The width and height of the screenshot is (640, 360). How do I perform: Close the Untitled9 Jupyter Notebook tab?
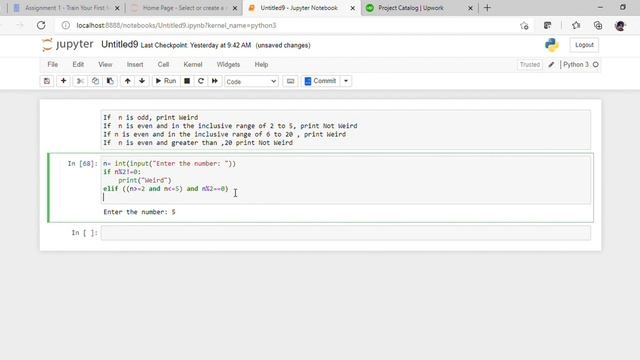click(353, 8)
